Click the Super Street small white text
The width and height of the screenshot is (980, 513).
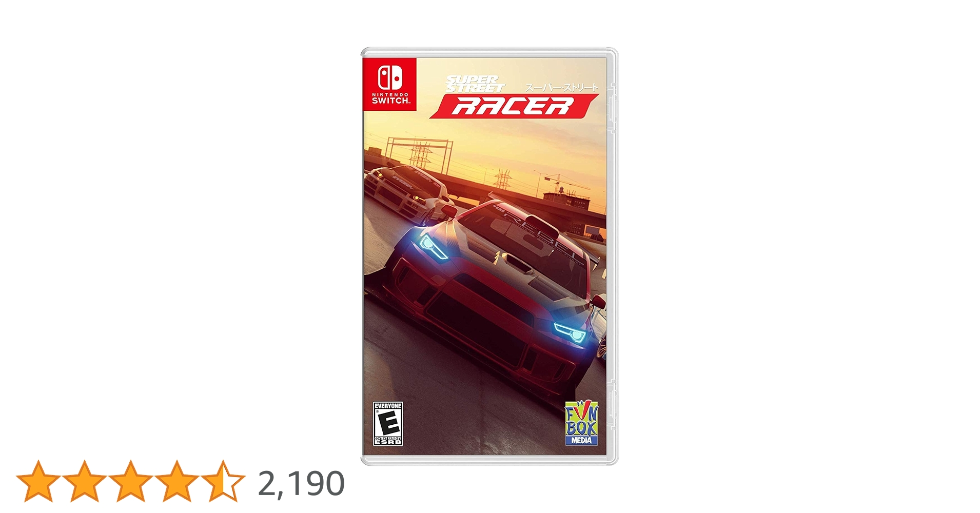475,84
